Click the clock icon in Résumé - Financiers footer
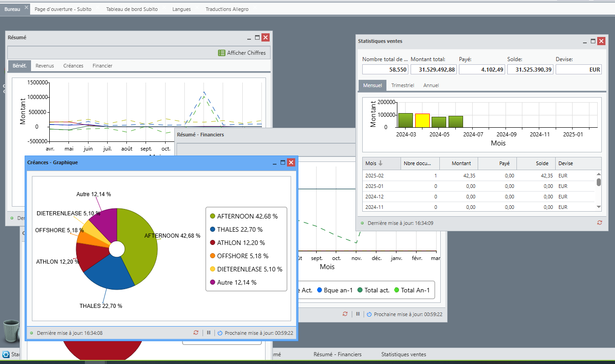Screen dimensions: 615x364 (x=369, y=314)
